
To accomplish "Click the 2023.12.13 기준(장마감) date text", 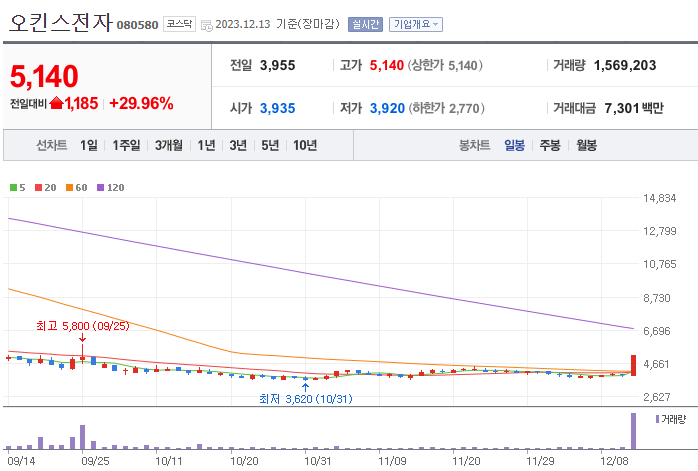I will [x=277, y=24].
